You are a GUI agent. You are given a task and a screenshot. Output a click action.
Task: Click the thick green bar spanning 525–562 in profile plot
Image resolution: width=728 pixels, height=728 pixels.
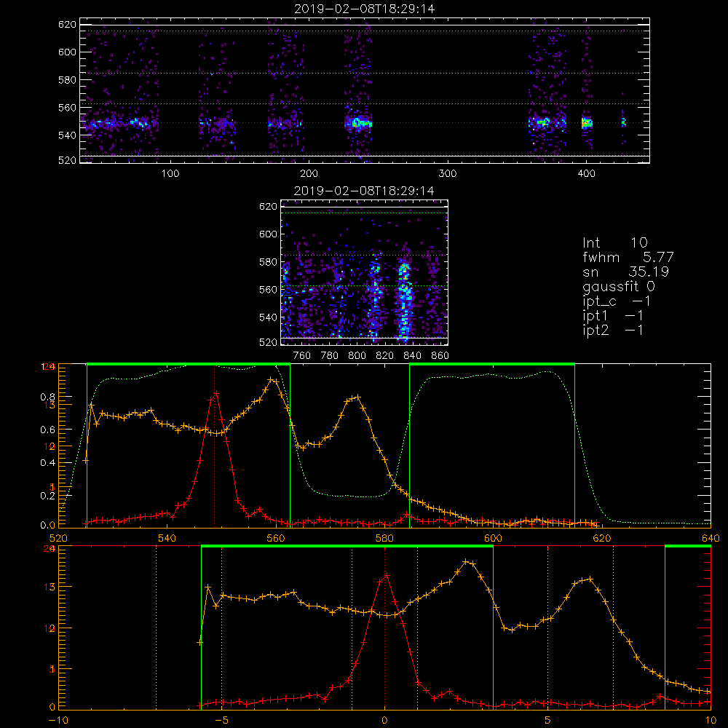189,365
